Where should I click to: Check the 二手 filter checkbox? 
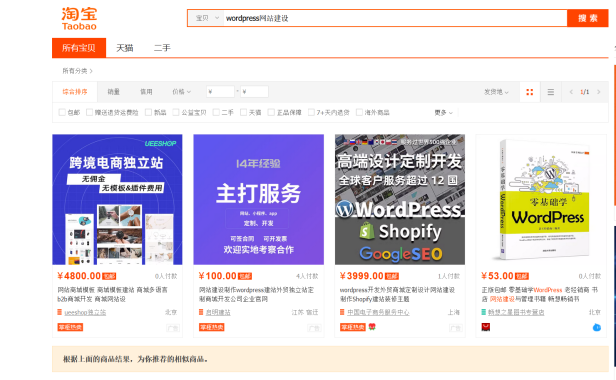click(x=216, y=112)
